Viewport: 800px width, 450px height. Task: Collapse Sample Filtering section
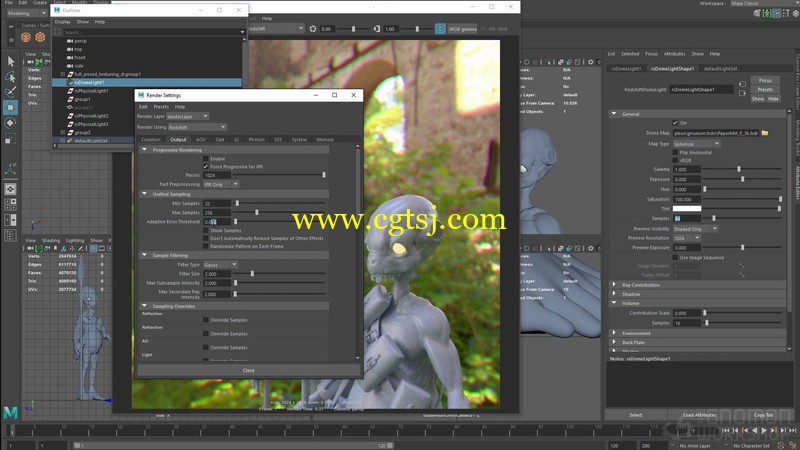coord(144,255)
